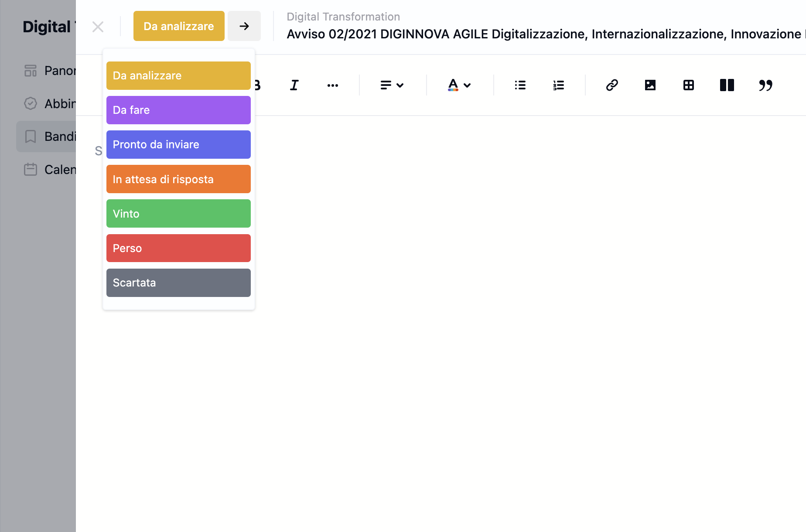
Task: Open Calendario in sidebar
Action: pos(46,170)
